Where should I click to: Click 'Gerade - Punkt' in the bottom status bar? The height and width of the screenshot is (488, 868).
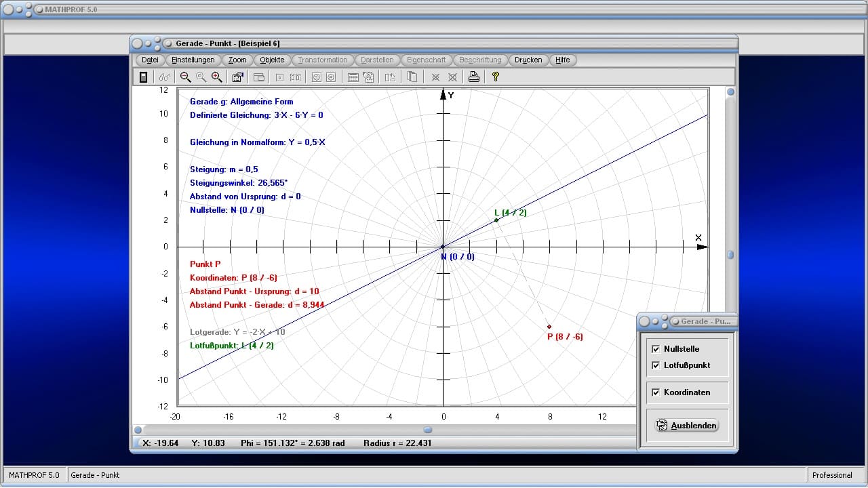point(96,475)
